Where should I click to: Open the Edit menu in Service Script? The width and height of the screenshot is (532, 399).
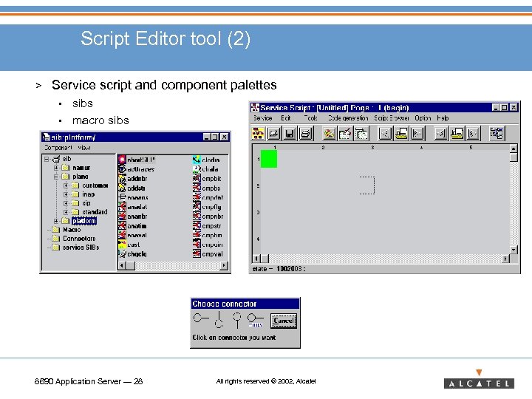pos(286,118)
